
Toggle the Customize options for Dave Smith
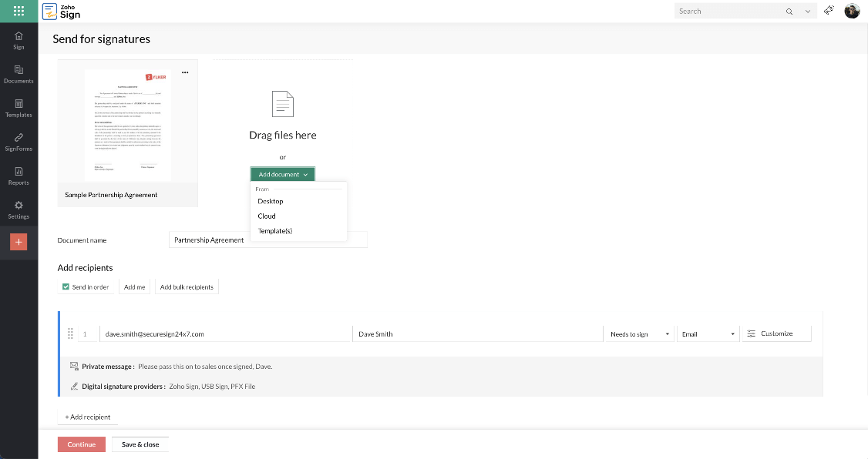click(x=775, y=333)
